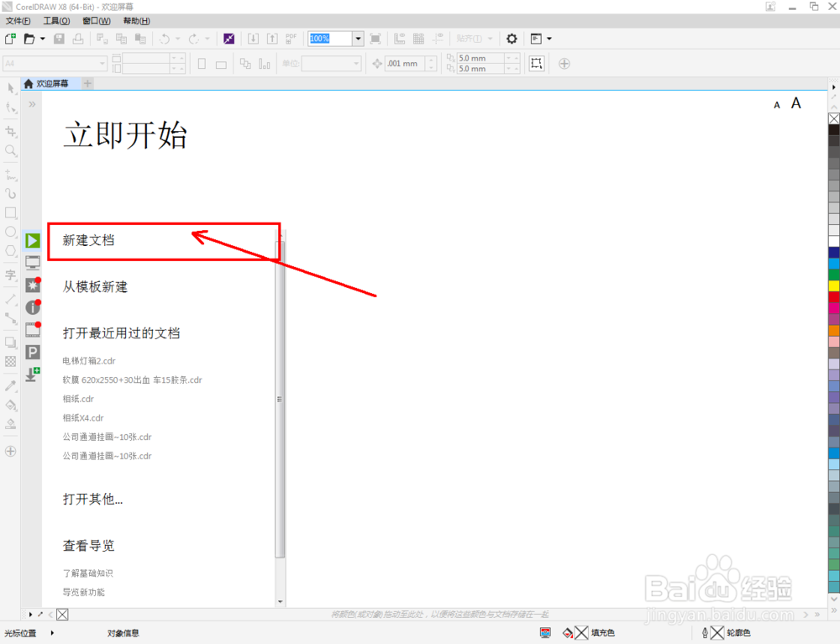Select the yellow swatch in color palette
The width and height of the screenshot is (840, 644).
point(834,285)
